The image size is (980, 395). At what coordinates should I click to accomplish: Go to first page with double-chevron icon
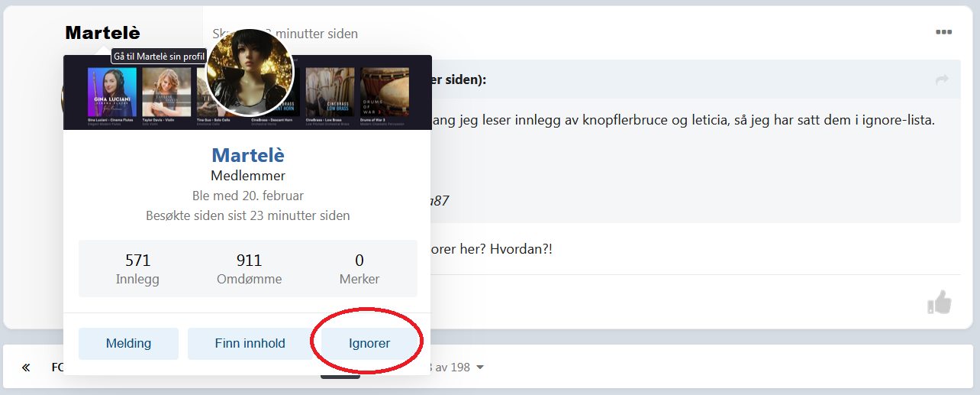(26, 367)
